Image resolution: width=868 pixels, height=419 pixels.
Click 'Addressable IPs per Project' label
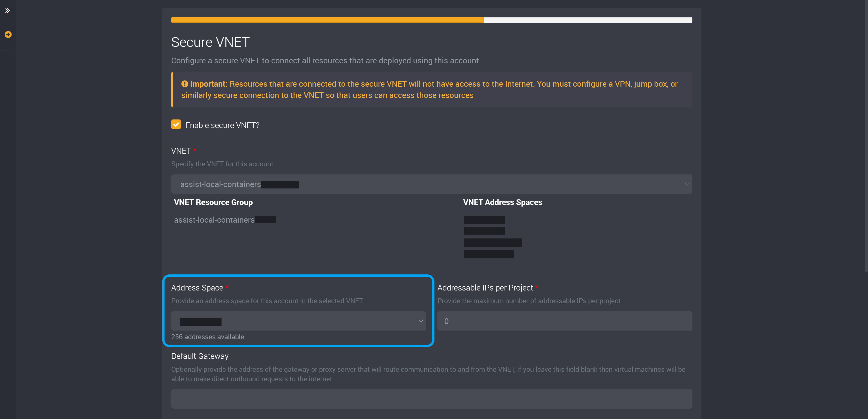(485, 288)
